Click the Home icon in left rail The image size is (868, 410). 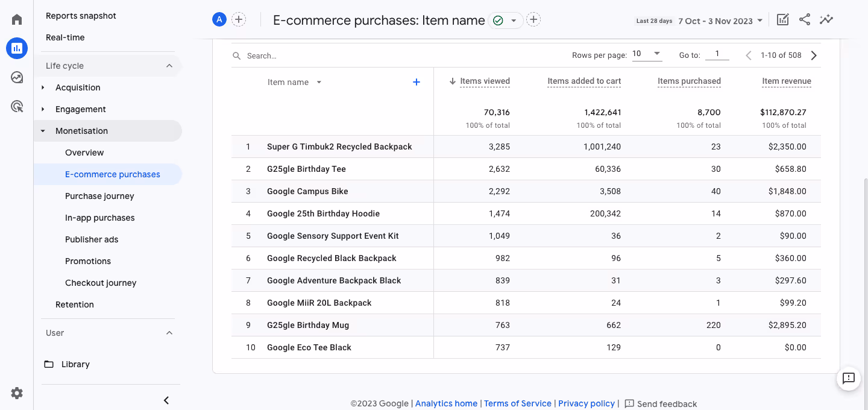(17, 19)
